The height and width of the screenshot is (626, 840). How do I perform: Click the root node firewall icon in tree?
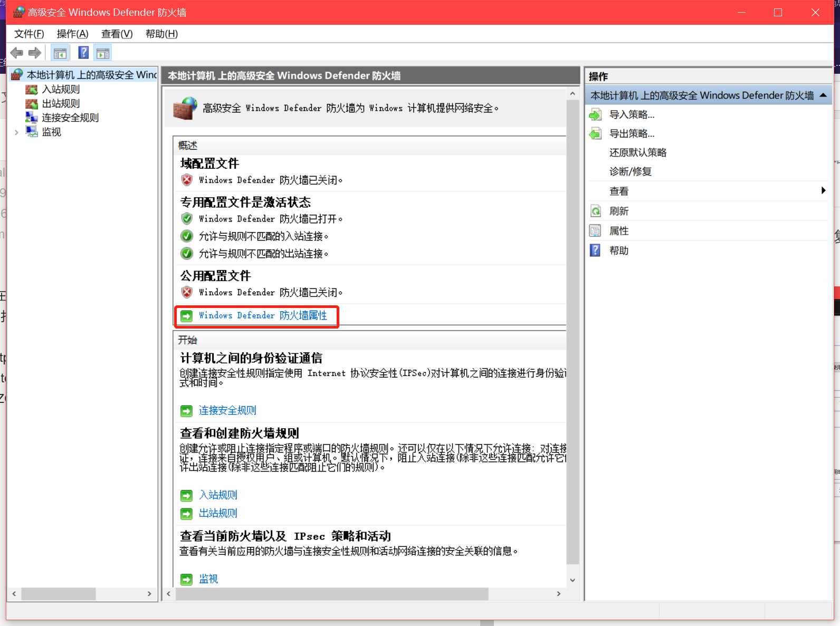(17, 75)
